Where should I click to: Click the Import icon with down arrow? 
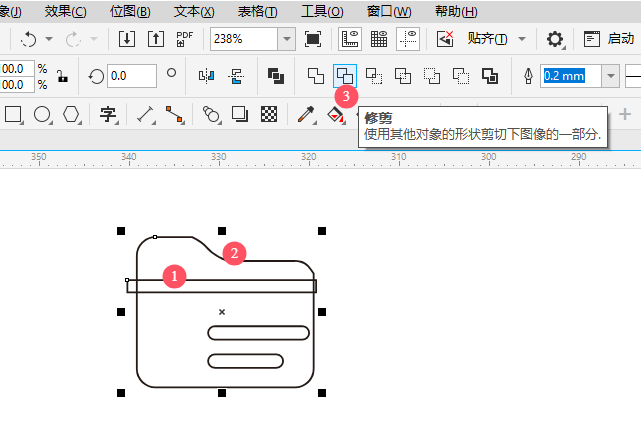127,39
